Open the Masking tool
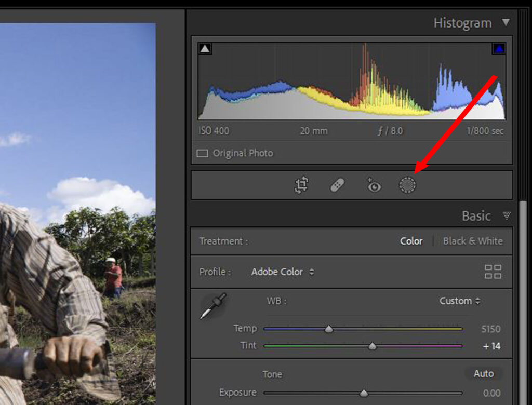The height and width of the screenshot is (405, 532). pyautogui.click(x=407, y=185)
